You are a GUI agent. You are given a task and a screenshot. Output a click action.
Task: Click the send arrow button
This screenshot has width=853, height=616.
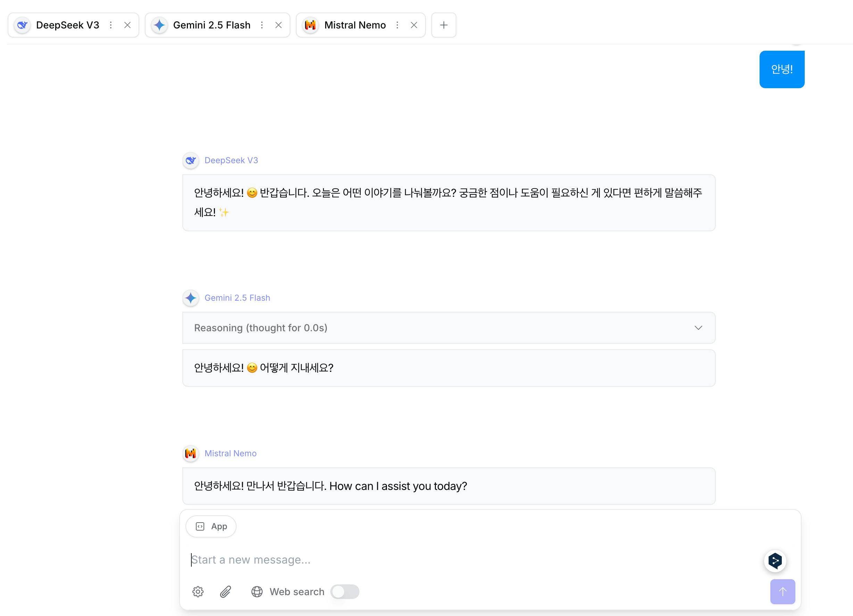pyautogui.click(x=782, y=592)
